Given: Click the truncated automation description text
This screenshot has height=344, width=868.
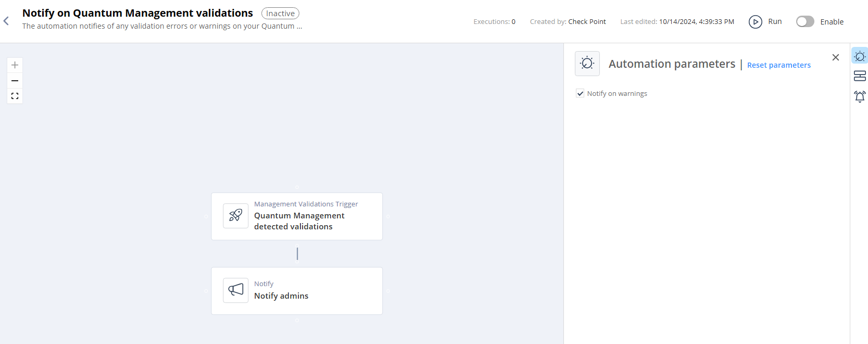Looking at the screenshot, I should [162, 26].
